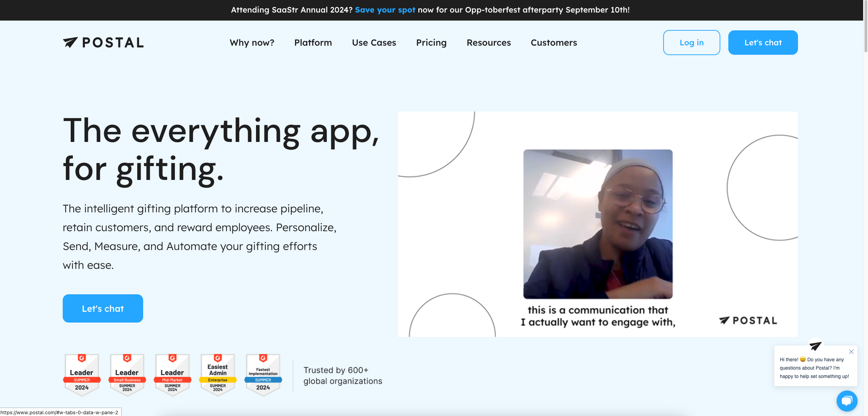
Task: Click the Save your spot link
Action: click(385, 10)
